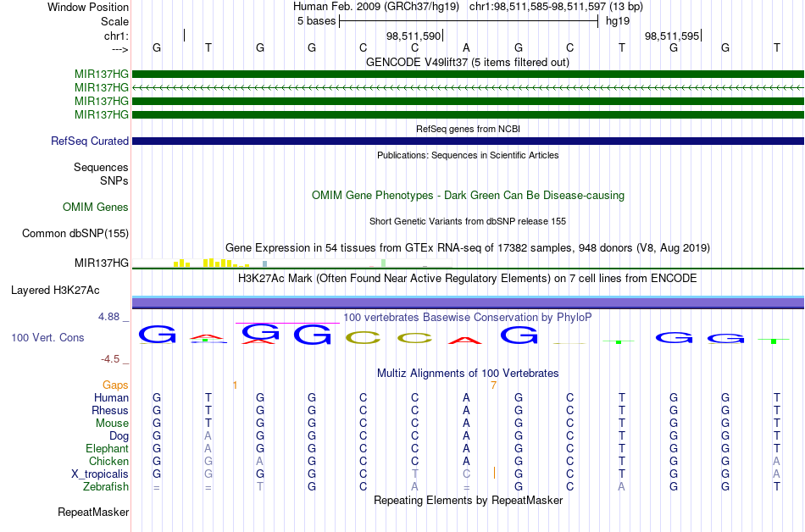Click the chr1: label in the base position track
The image size is (805, 532).
(x=116, y=36)
